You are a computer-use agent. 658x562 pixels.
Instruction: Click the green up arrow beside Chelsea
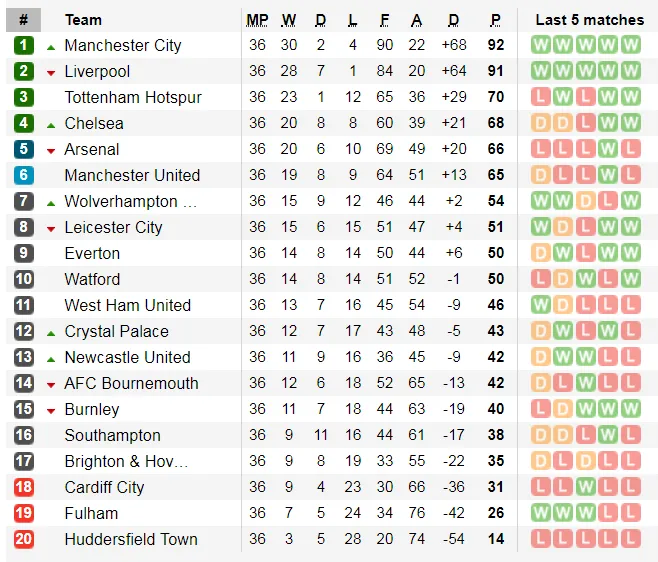point(51,124)
